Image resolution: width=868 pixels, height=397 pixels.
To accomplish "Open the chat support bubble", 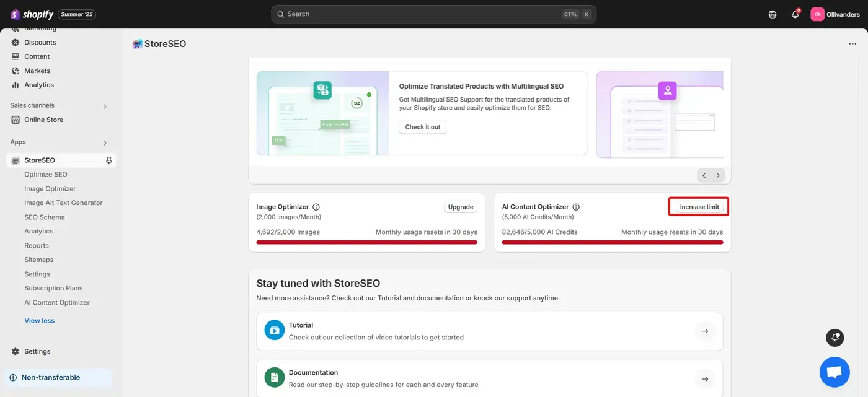I will point(835,372).
